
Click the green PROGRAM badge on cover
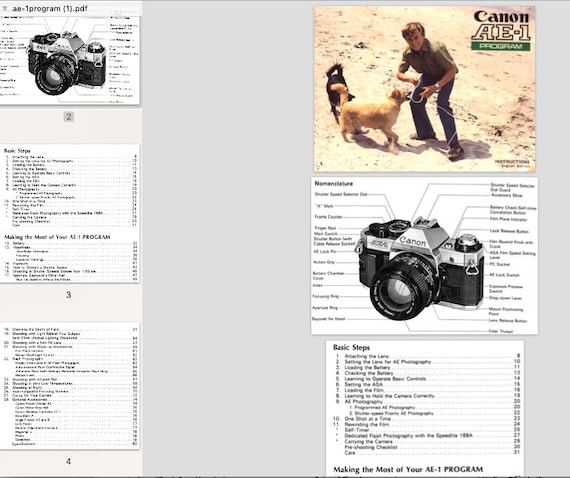coord(501,46)
